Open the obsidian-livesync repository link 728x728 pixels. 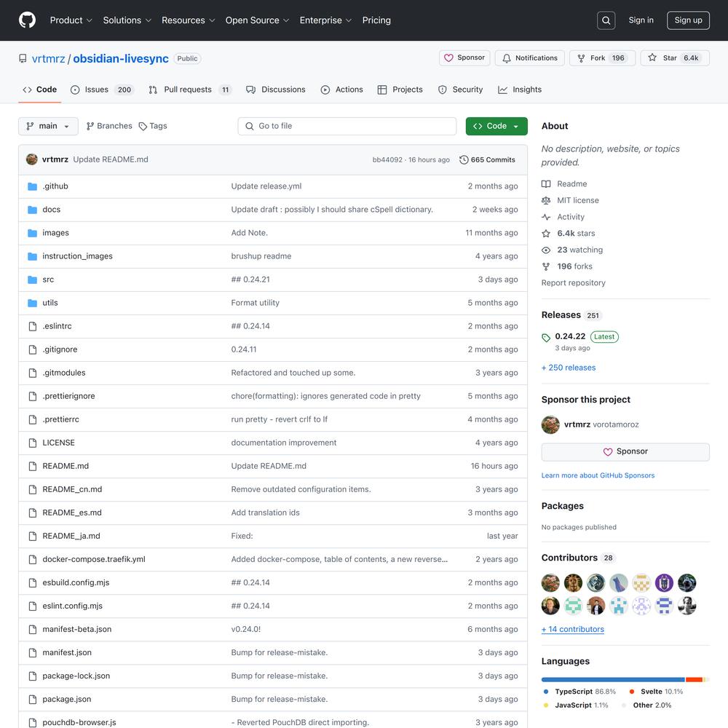121,58
